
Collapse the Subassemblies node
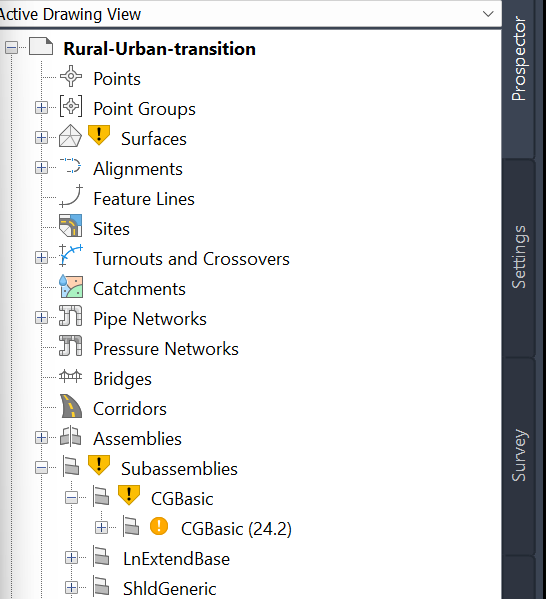(41, 468)
